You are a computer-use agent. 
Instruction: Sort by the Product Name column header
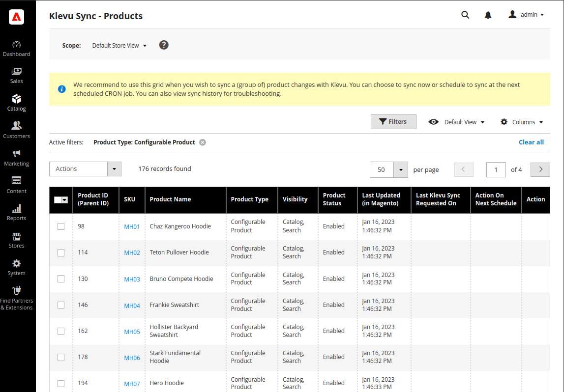click(185, 200)
